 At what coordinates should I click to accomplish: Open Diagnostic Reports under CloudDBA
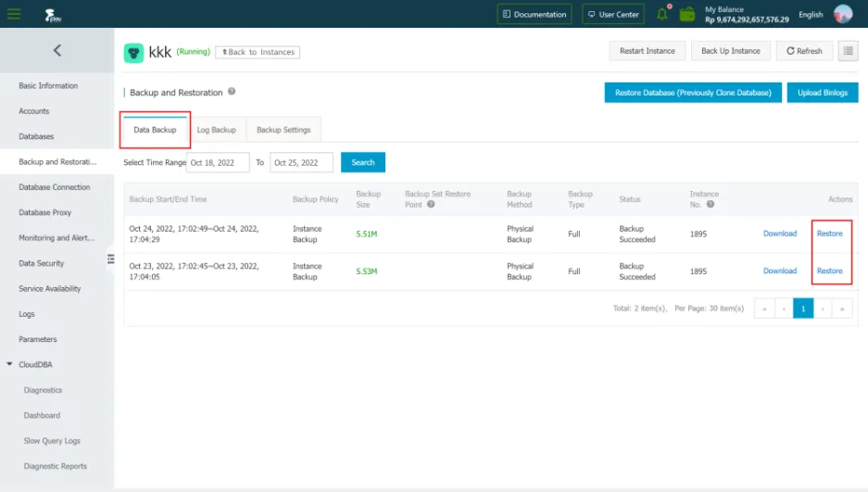56,467
